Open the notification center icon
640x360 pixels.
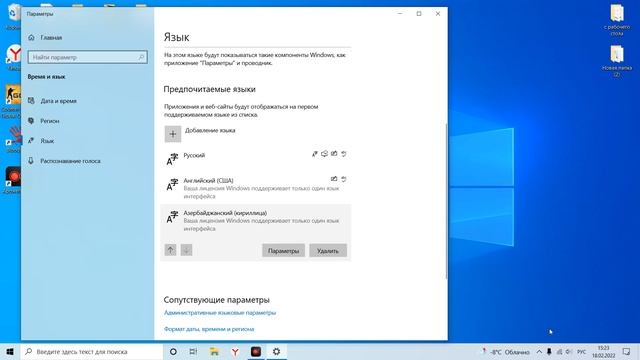[627, 352]
